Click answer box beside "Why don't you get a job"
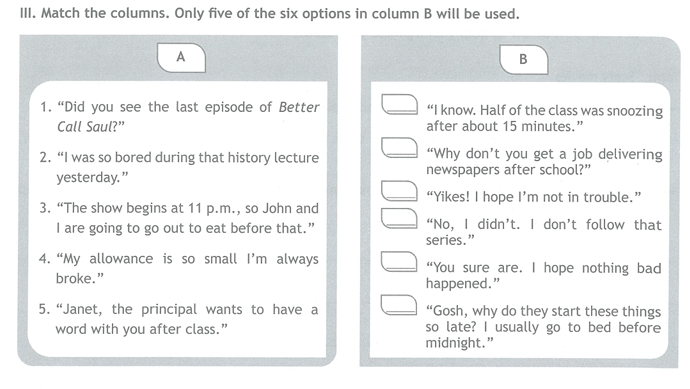Screen dimensions: 690x389 coord(400,147)
